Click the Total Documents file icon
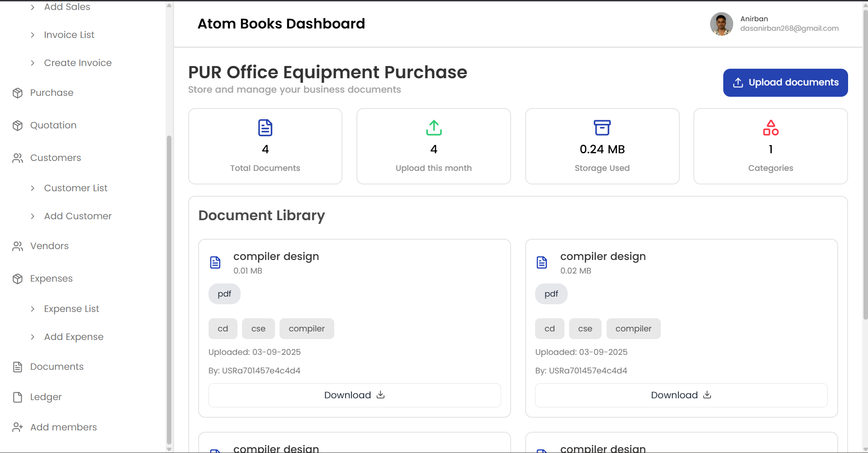The width and height of the screenshot is (868, 453). (265, 128)
